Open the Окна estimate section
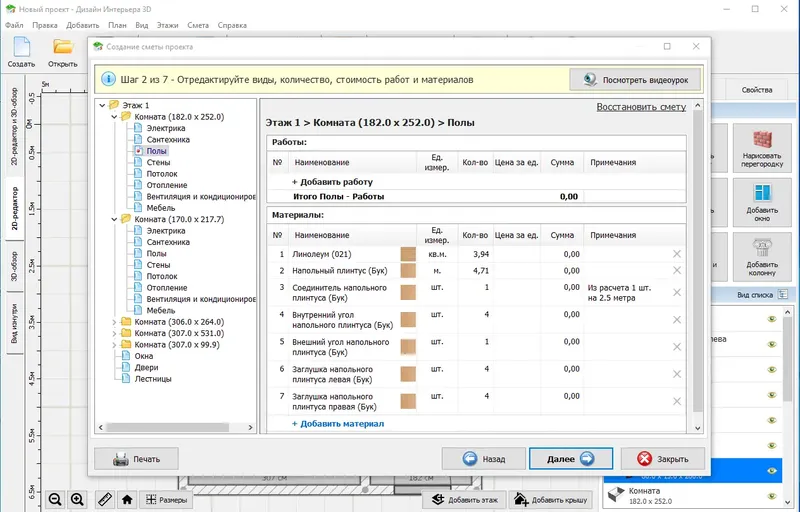This screenshot has width=800, height=512. click(143, 356)
